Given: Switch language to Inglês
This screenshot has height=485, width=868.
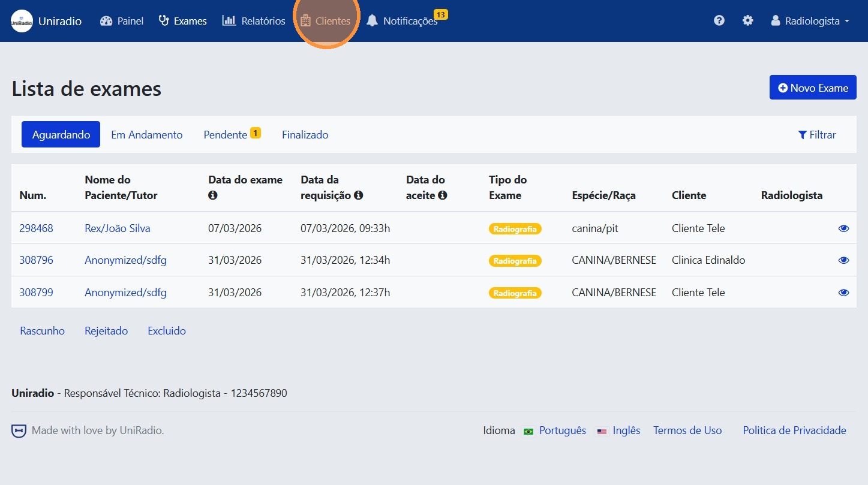Looking at the screenshot, I should (626, 430).
